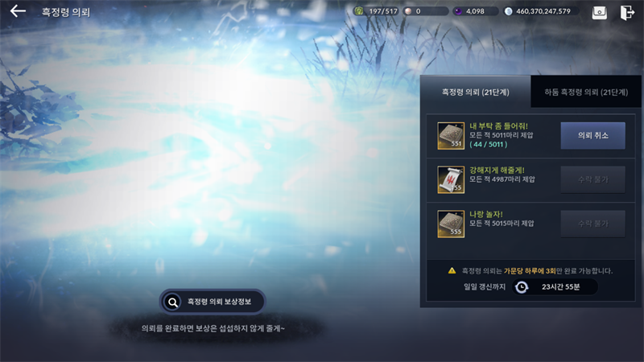Screen dimensions: 644x362
Task: Click the magnifier icon on reward info button
Action: pyautogui.click(x=173, y=302)
